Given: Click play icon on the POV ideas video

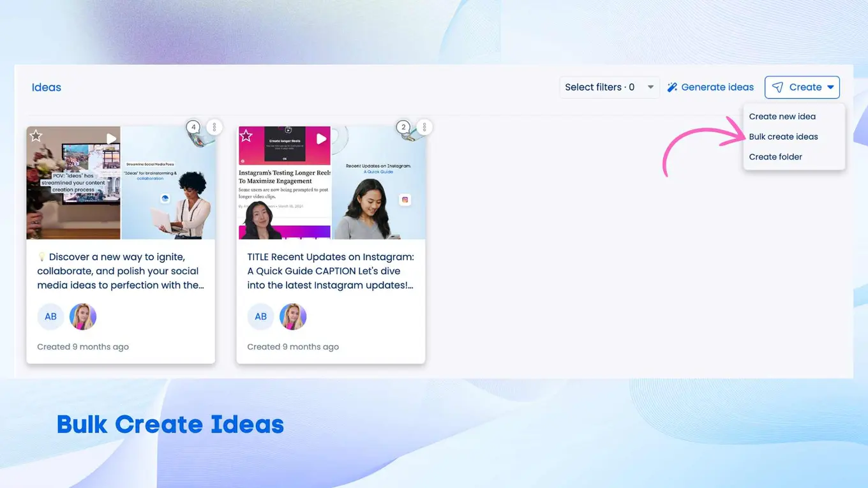Looking at the screenshot, I should click(111, 138).
